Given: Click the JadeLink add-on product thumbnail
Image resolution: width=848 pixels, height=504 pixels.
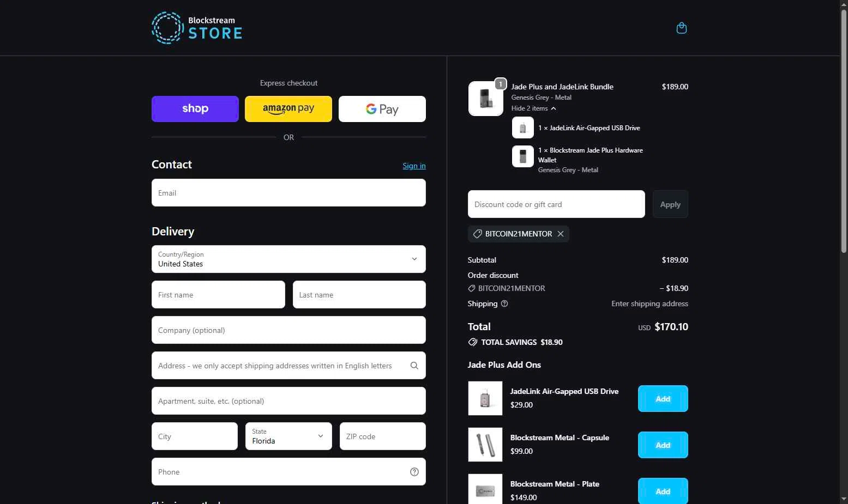Looking at the screenshot, I should (x=485, y=398).
